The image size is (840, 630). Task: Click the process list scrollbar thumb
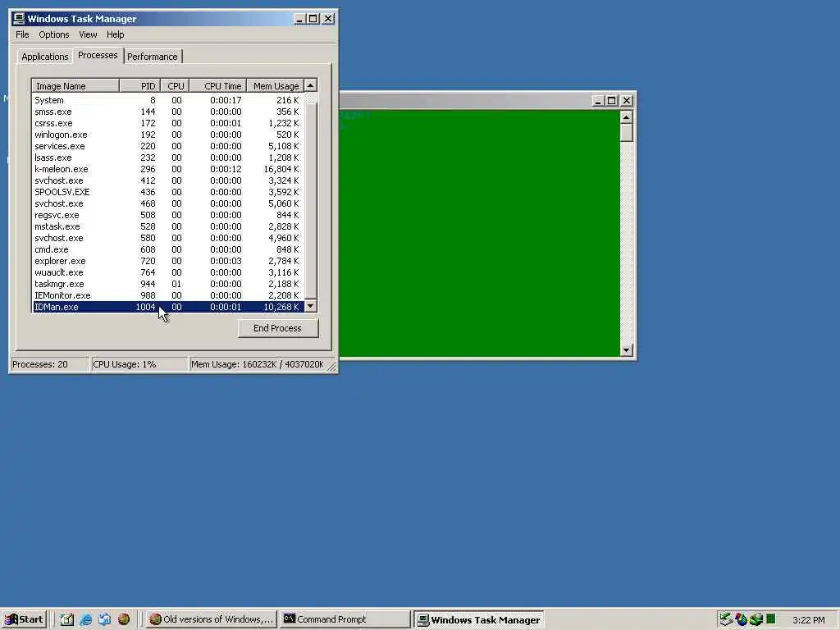coord(311,200)
